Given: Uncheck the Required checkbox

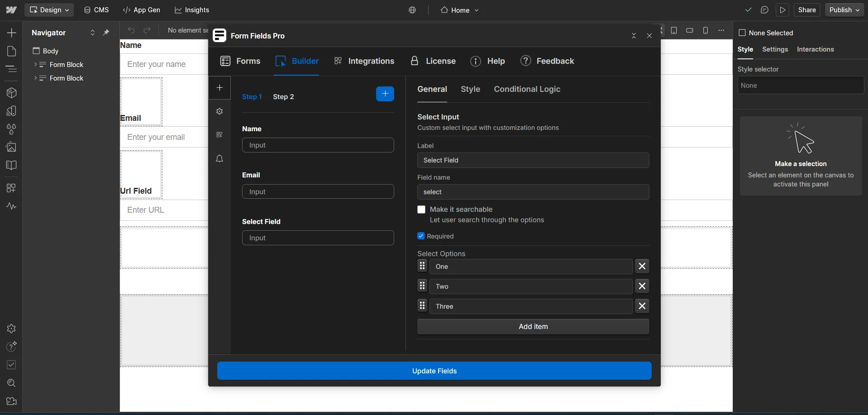Looking at the screenshot, I should click(x=421, y=236).
